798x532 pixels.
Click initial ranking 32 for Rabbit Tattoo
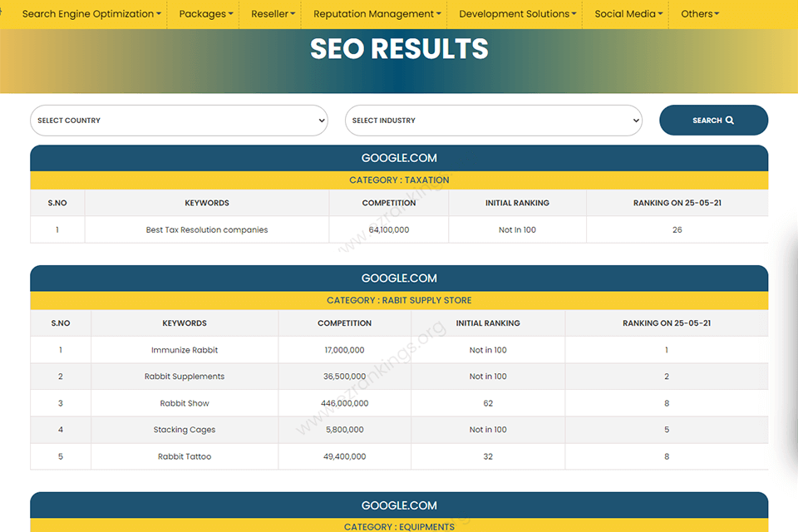(488, 456)
